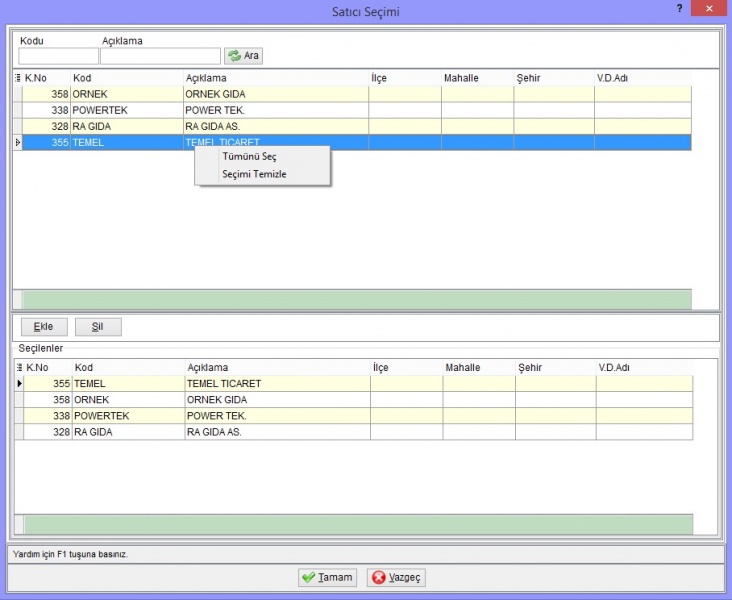
Task: Open the upper grid's column chooser icon
Action: coord(18,78)
